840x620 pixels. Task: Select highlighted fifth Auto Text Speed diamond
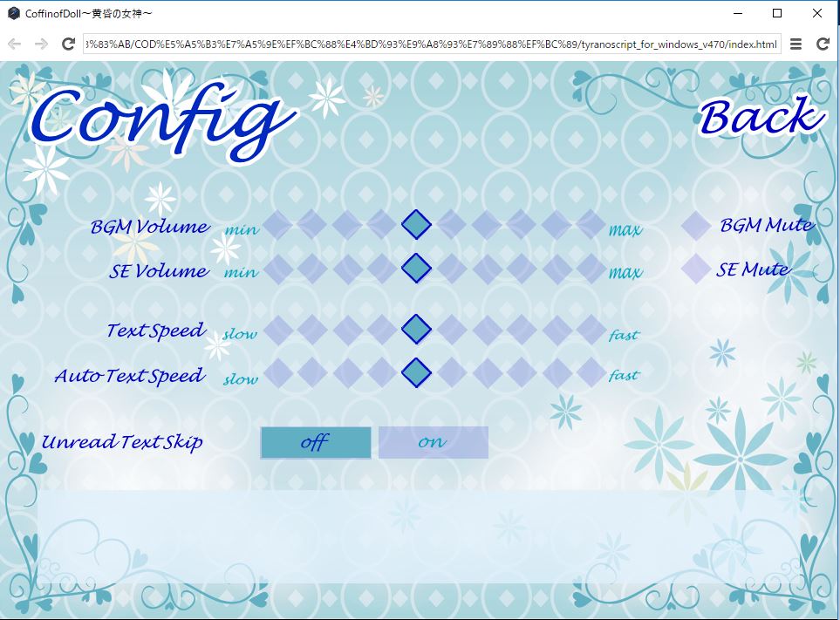click(x=417, y=372)
